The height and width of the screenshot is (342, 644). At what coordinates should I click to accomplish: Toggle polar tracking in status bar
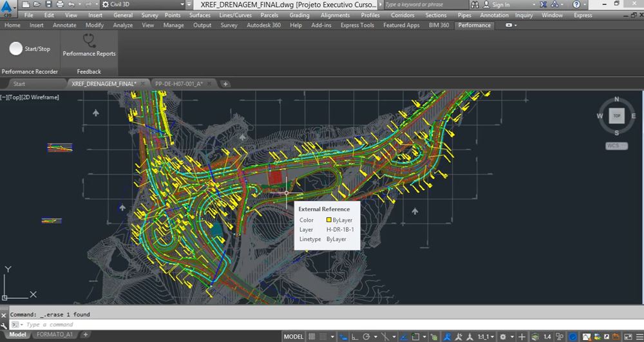point(367,337)
